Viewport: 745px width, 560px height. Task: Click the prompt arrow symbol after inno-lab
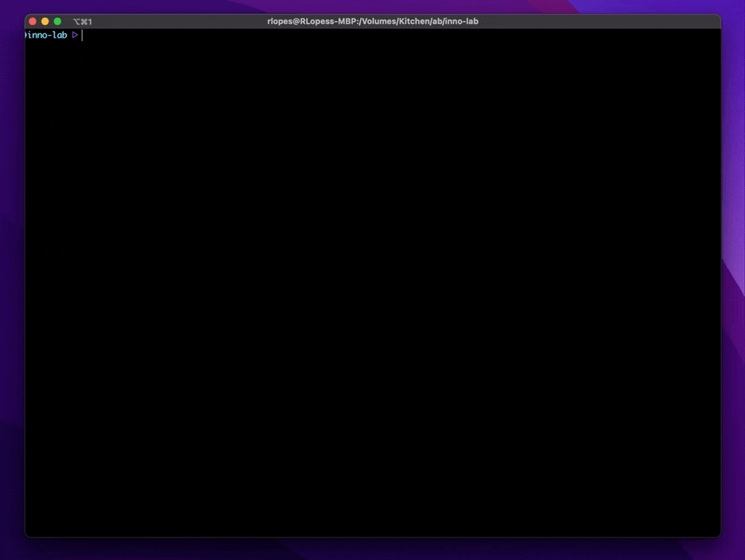click(x=75, y=35)
